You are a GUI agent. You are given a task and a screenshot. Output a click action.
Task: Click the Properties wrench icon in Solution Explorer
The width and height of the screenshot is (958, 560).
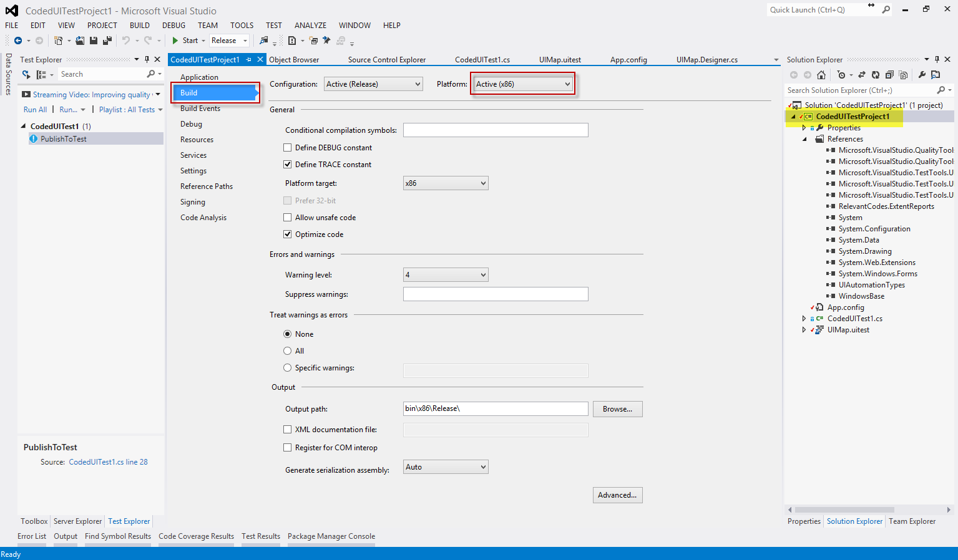[x=922, y=75]
